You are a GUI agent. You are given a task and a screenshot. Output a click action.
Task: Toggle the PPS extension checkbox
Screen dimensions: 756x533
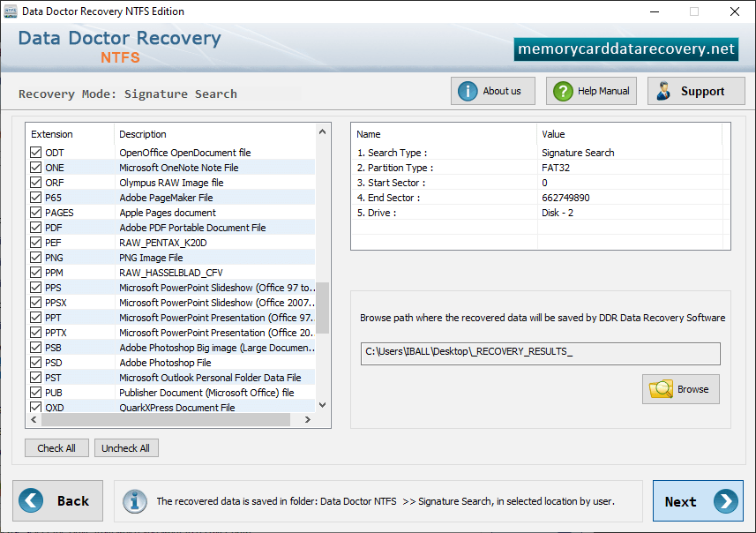[x=35, y=287]
